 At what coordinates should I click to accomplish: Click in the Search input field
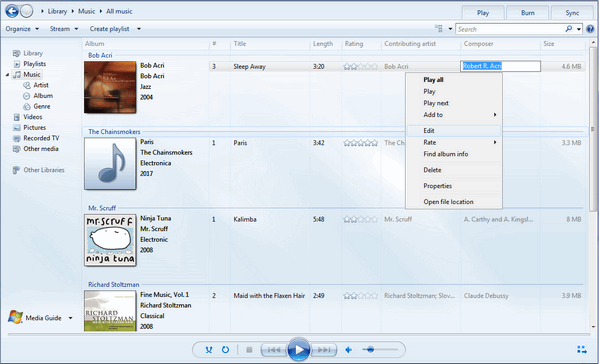(x=510, y=29)
